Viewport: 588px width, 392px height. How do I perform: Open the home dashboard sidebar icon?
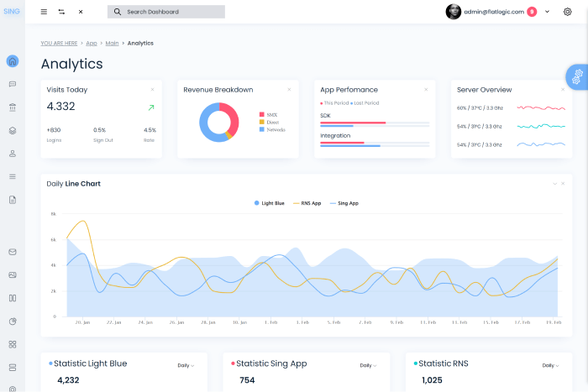pos(13,61)
